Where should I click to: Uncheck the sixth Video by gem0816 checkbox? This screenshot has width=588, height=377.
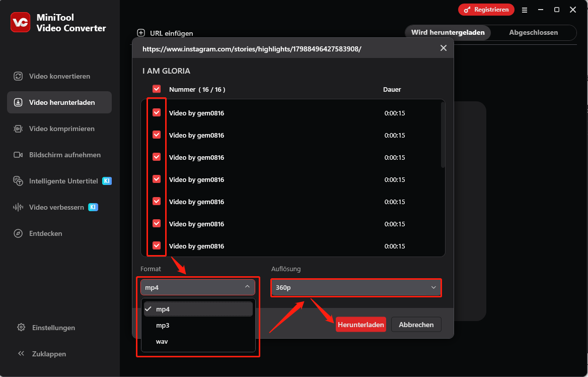tap(157, 223)
